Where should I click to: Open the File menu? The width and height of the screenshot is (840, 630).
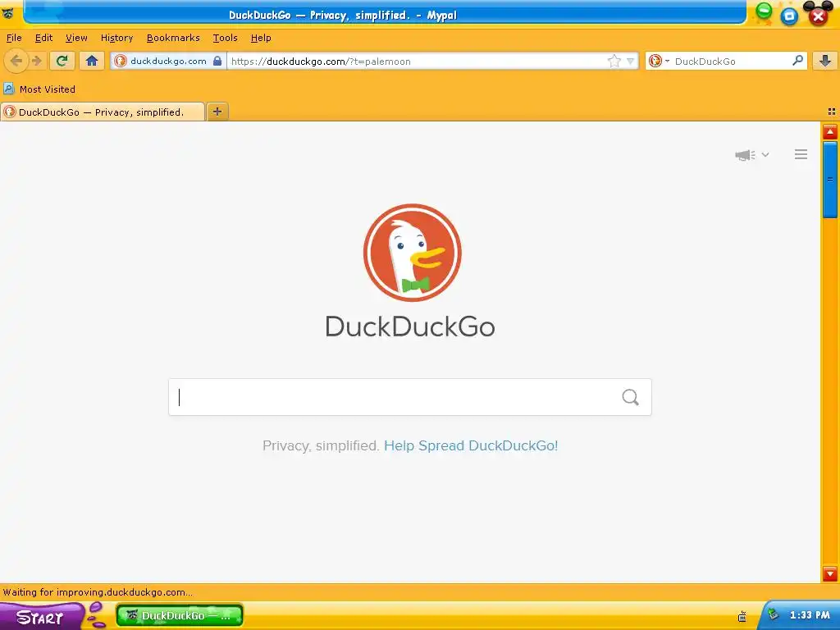pos(14,38)
